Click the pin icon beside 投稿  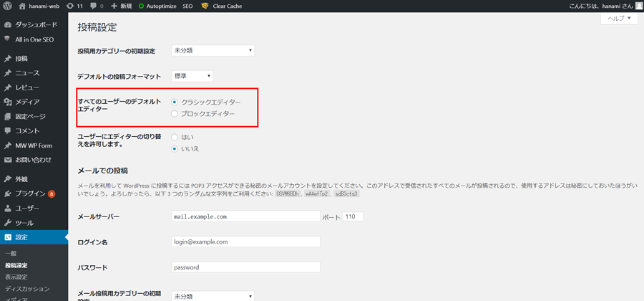click(7, 59)
